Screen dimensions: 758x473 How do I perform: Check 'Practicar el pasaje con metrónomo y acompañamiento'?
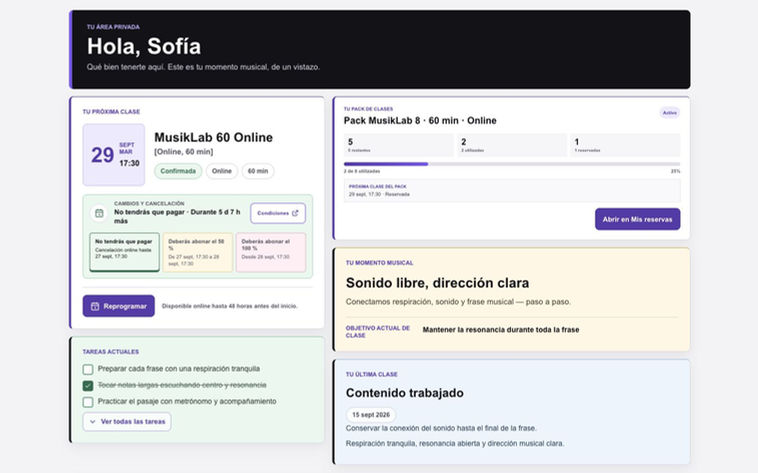[88, 402]
